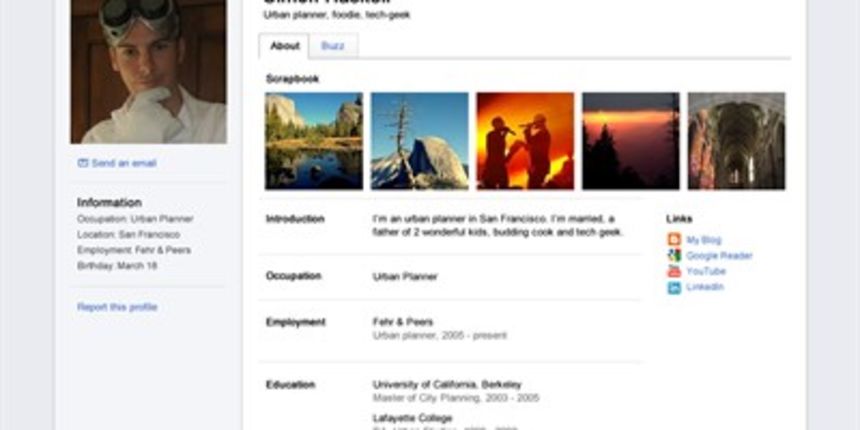Viewport: 860px width, 430px height.
Task: Open the cathedral interior scrapbook photo
Action: [736, 141]
